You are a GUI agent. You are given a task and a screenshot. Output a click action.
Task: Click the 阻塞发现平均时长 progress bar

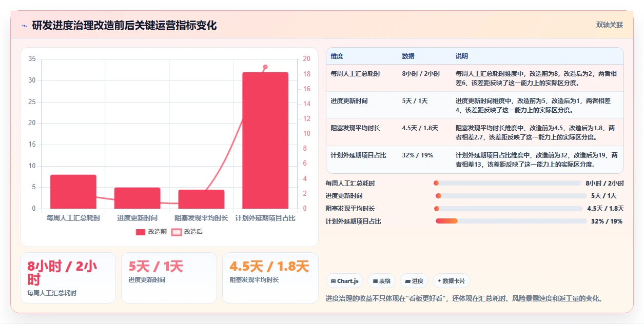pyautogui.click(x=508, y=209)
